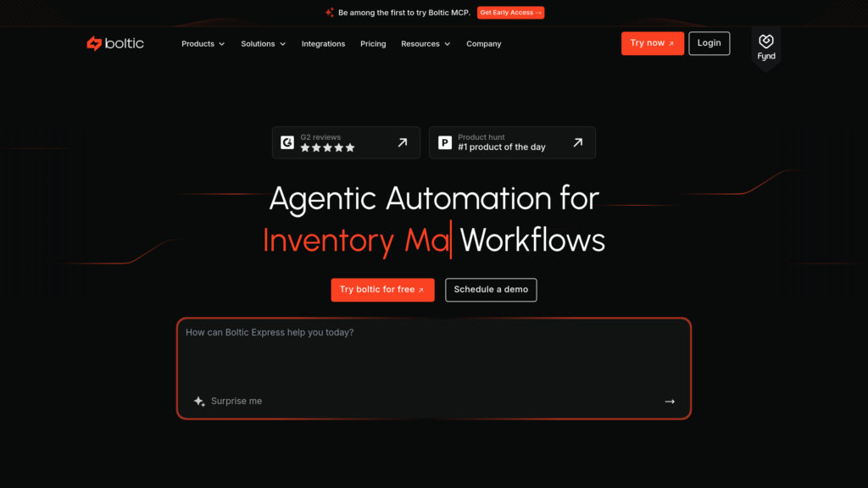The width and height of the screenshot is (868, 488).
Task: Navigate to the Company page
Action: pyautogui.click(x=483, y=44)
